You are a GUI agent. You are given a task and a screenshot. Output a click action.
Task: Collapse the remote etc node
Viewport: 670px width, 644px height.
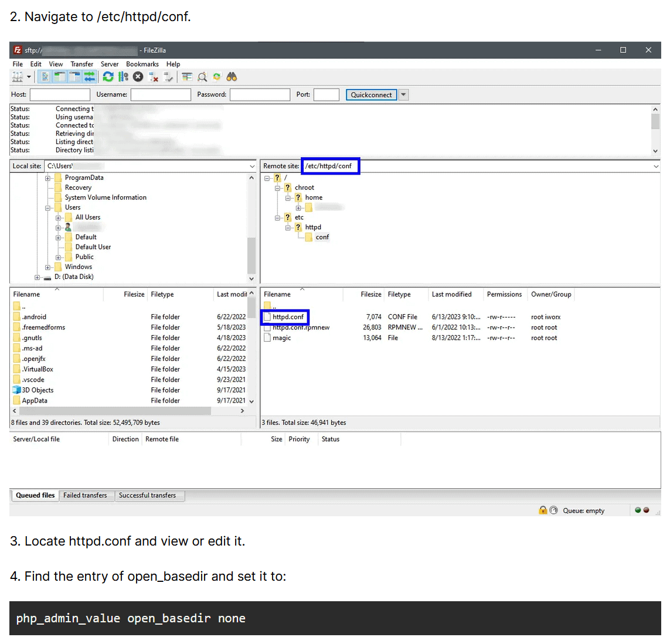pyautogui.click(x=277, y=218)
